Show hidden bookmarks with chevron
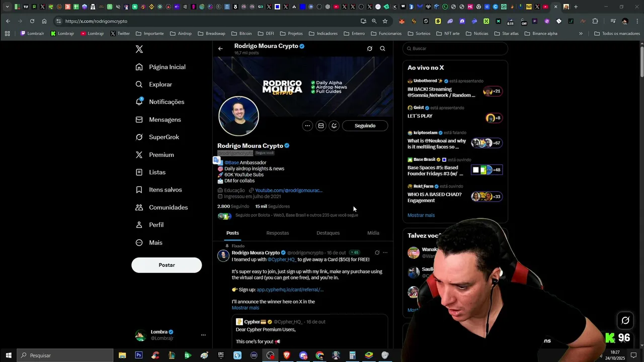This screenshot has height=362, width=644. (581, 34)
